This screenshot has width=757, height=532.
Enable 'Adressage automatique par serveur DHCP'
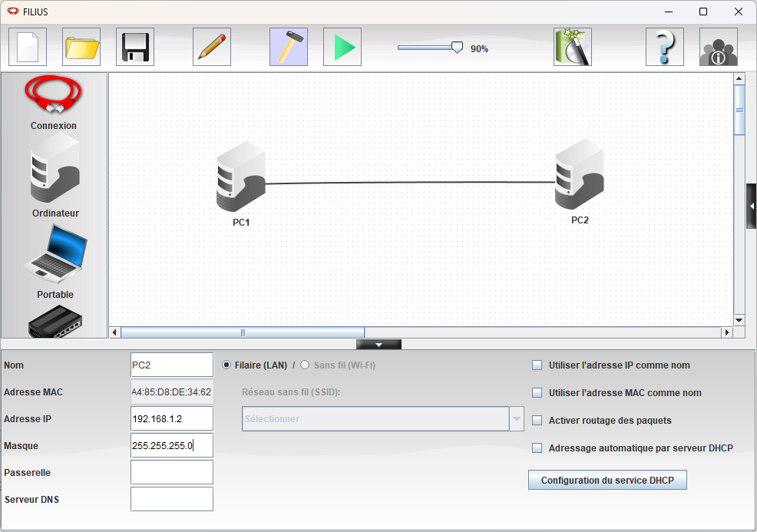coord(537,448)
